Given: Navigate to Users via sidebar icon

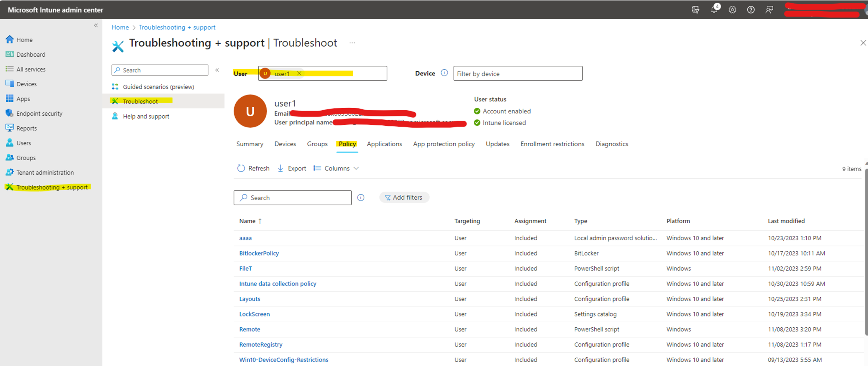Looking at the screenshot, I should click(x=24, y=142).
